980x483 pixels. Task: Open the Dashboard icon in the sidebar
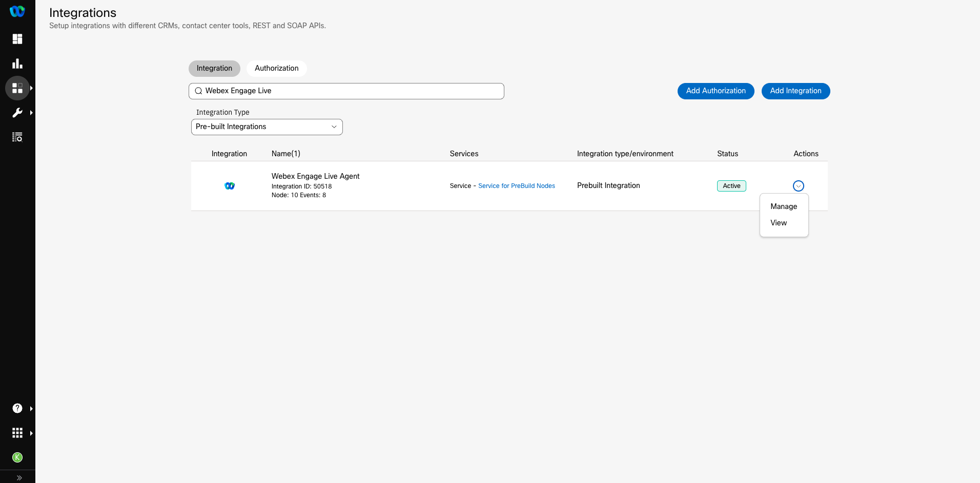[x=17, y=39]
